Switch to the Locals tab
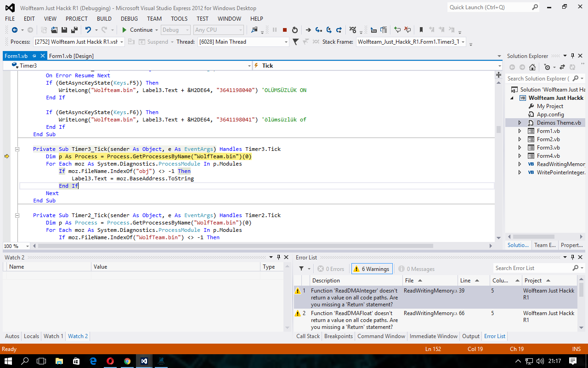The height and width of the screenshot is (368, 588). pos(32,336)
